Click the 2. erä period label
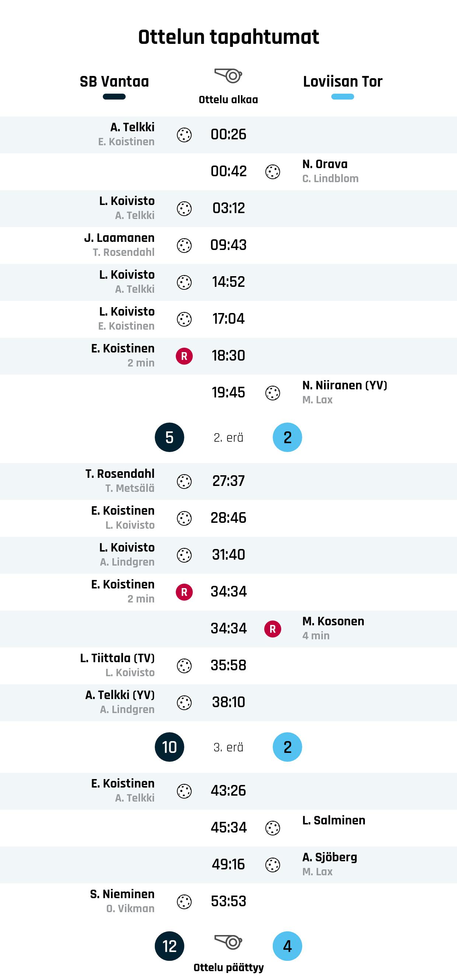Screen dimensions: 457x980 tap(228, 438)
